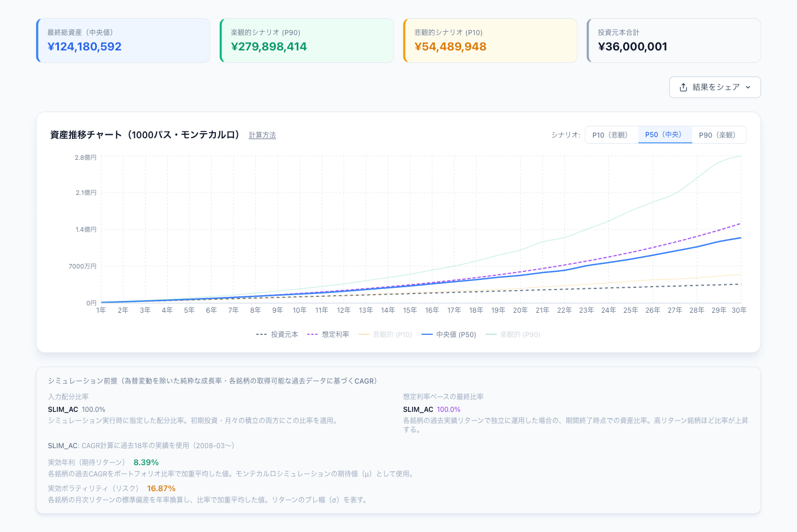Viewport: 797px width, 532px height.
Task: Click the 16.87% volatility value
Action: tap(161, 488)
